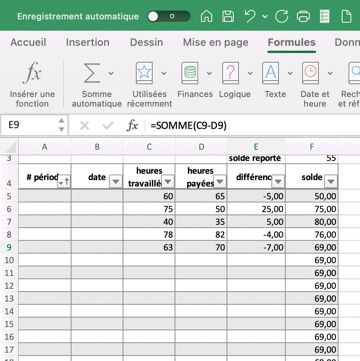Screen dimensions: 360x361
Task: Select column E header
Action: [256, 147]
